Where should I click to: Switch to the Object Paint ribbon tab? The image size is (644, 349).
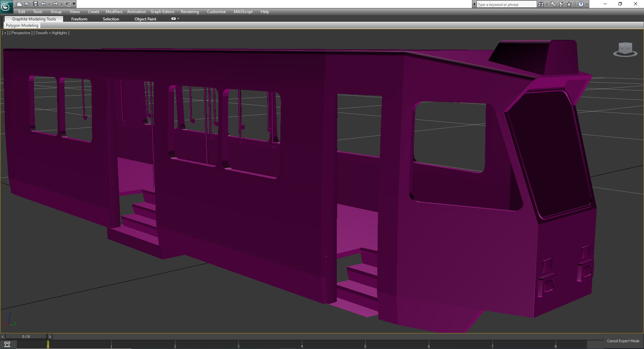point(145,19)
